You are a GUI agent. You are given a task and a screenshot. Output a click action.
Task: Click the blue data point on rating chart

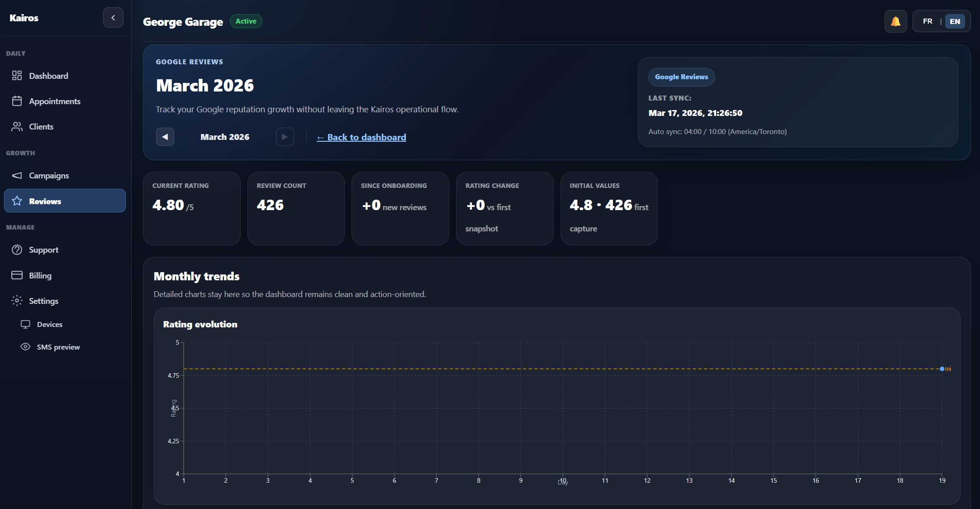pos(942,369)
